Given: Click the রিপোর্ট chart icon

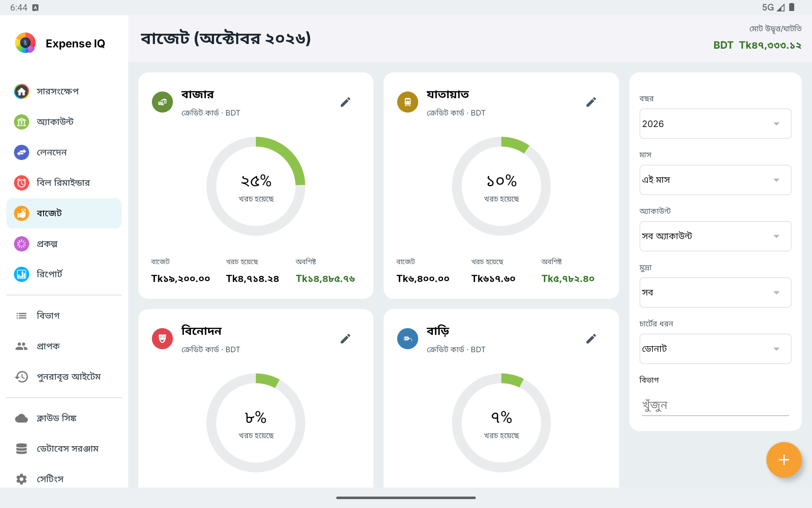Looking at the screenshot, I should [22, 274].
